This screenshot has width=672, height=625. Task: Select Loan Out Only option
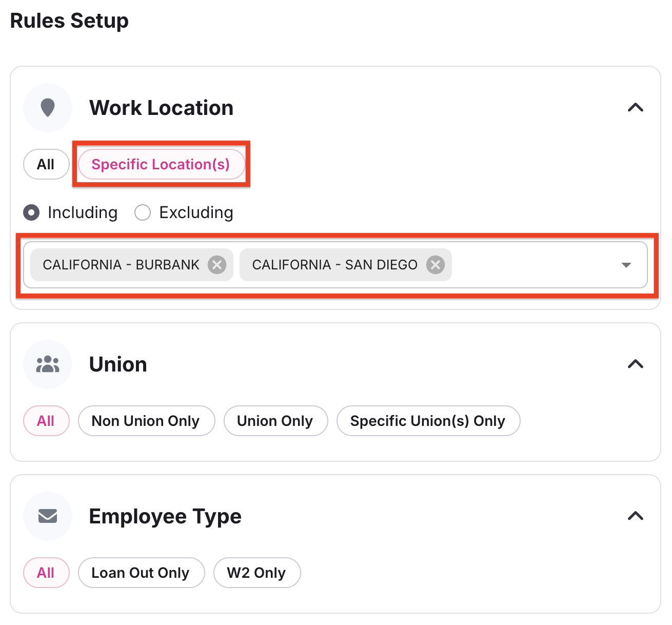[141, 573]
